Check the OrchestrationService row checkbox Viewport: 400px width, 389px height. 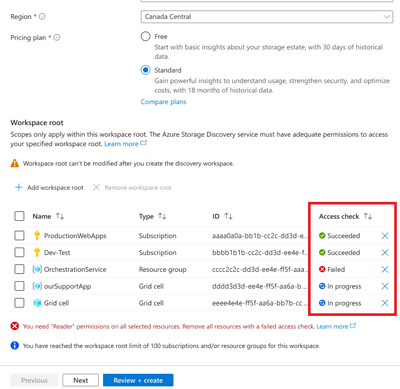click(x=19, y=269)
